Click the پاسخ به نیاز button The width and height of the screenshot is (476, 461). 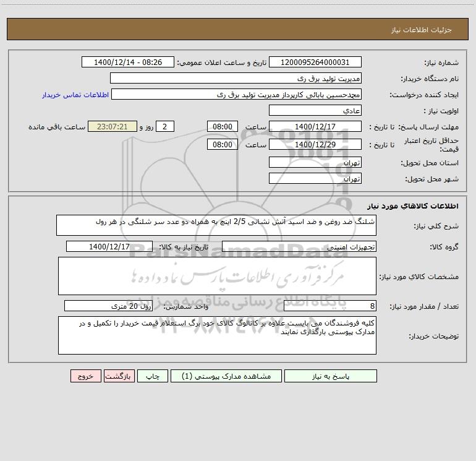pos(330,376)
